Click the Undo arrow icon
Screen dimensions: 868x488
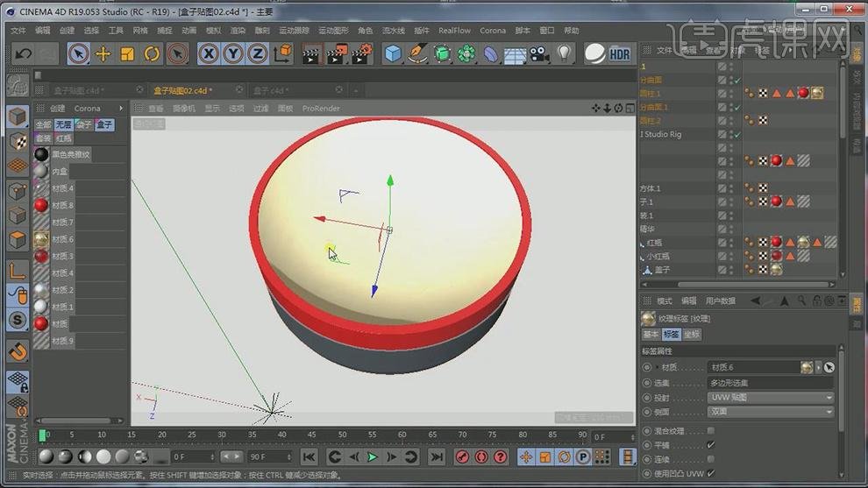pyautogui.click(x=24, y=53)
